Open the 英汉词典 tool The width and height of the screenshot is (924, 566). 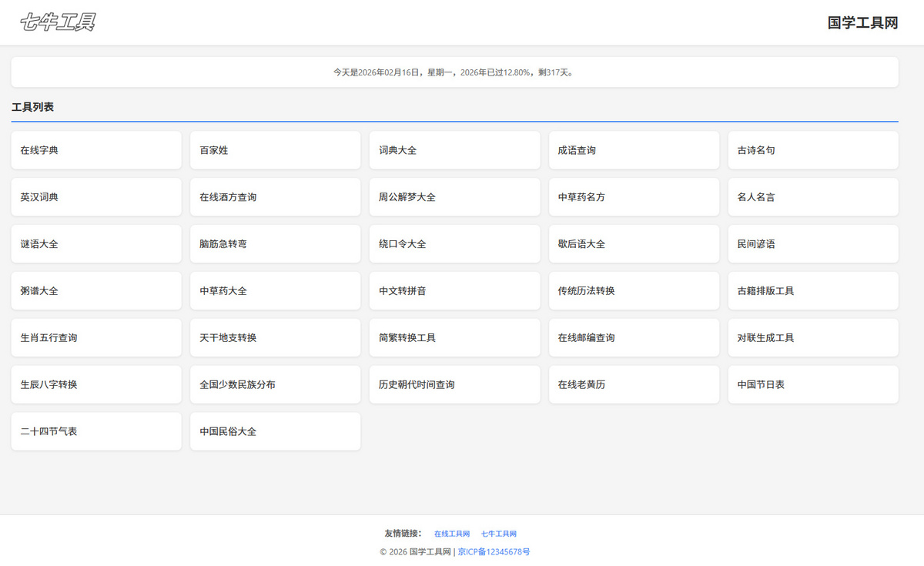[x=96, y=197]
